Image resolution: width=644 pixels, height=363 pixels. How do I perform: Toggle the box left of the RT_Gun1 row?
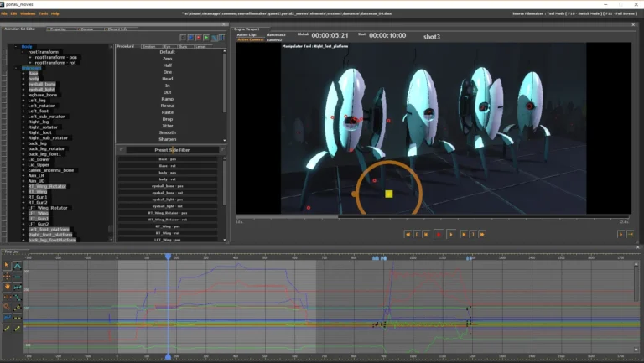(4, 197)
